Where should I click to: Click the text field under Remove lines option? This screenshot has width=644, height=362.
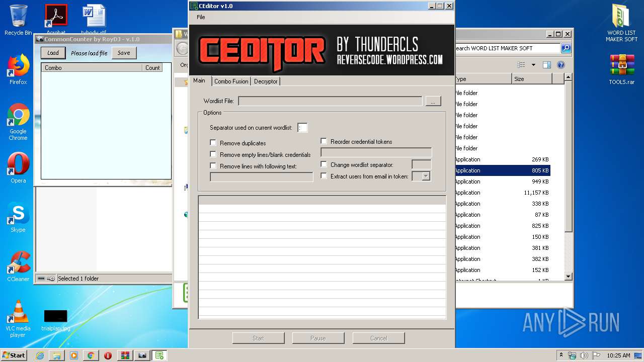click(x=262, y=177)
